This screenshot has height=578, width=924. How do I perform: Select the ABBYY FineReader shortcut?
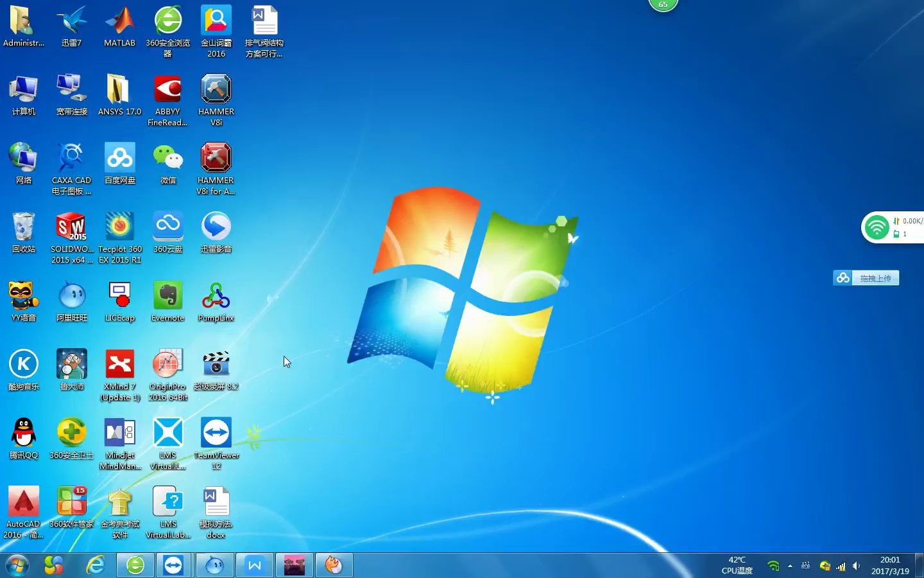point(167,100)
